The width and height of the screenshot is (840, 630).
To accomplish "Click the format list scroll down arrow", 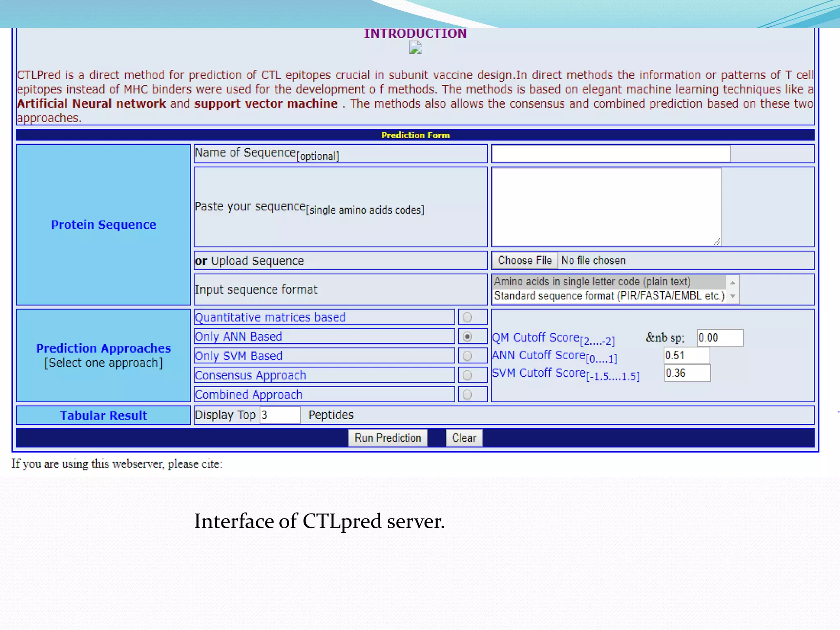I will coord(733,296).
